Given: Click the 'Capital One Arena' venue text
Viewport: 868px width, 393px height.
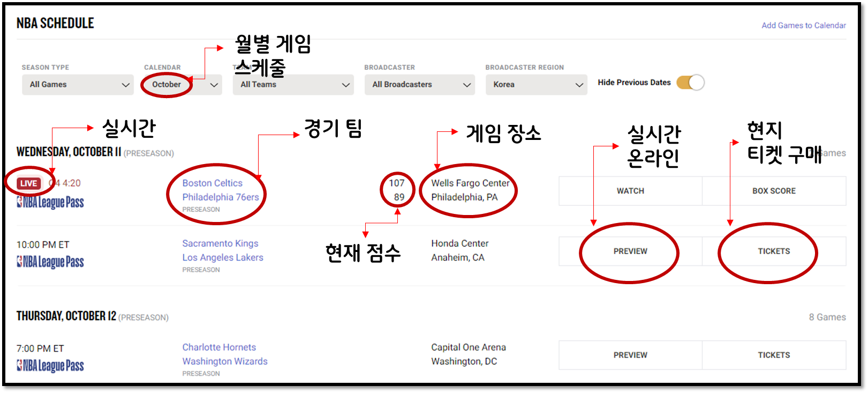Looking at the screenshot, I should coord(469,347).
